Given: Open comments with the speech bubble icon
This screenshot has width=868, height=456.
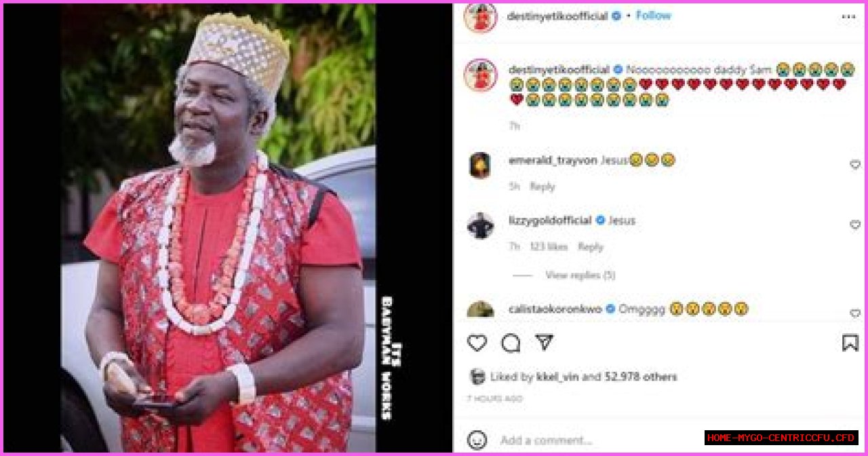Looking at the screenshot, I should (511, 343).
